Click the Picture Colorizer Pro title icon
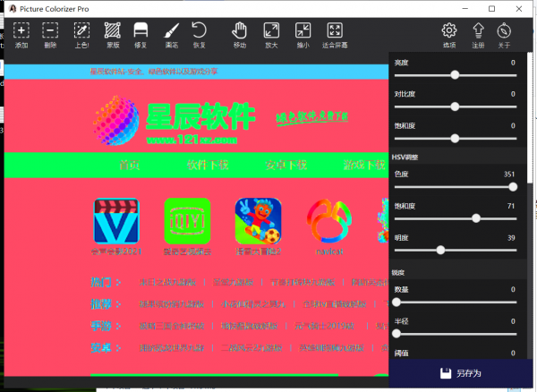This screenshot has height=392, width=537. point(13,9)
